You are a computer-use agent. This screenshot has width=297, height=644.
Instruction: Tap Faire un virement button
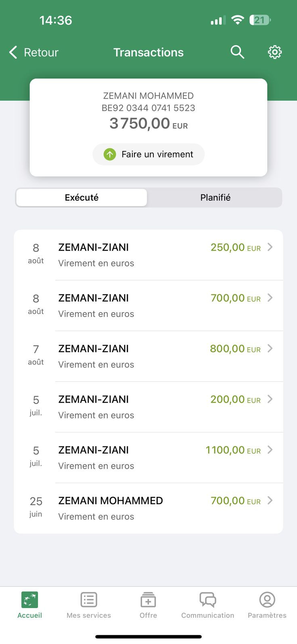tap(148, 154)
